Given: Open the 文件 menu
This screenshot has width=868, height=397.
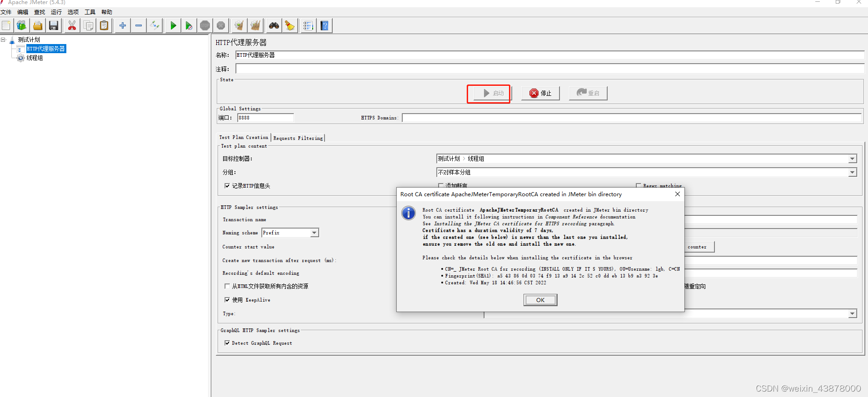Looking at the screenshot, I should point(6,12).
